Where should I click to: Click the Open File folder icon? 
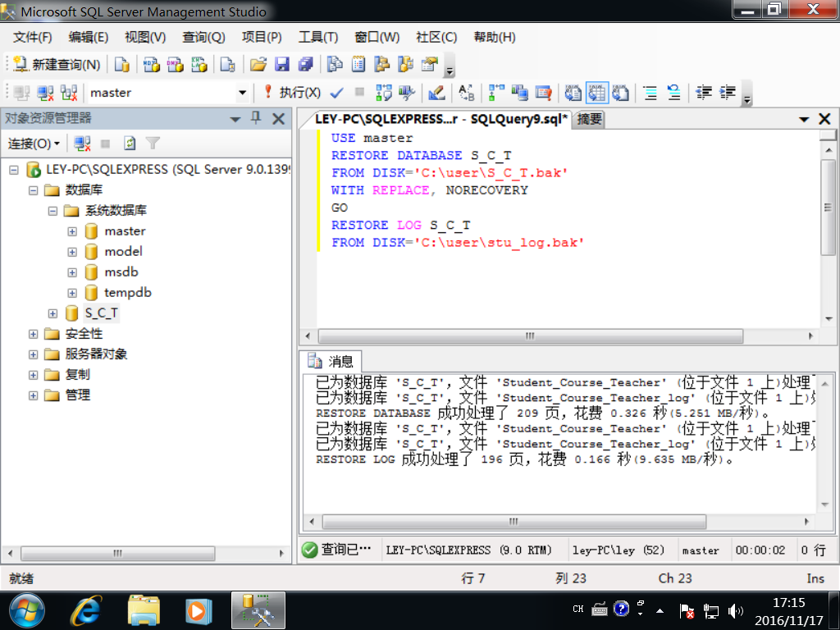pyautogui.click(x=258, y=64)
